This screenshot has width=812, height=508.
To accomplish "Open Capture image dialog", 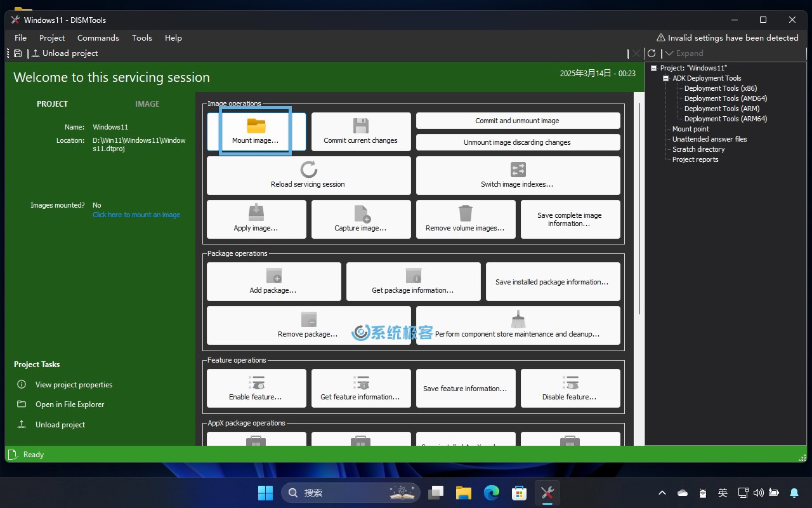I will [x=360, y=219].
